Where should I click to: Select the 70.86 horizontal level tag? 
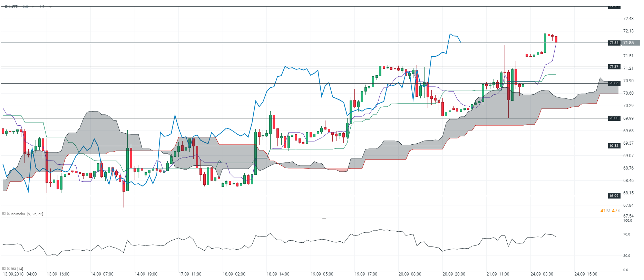(614, 83)
